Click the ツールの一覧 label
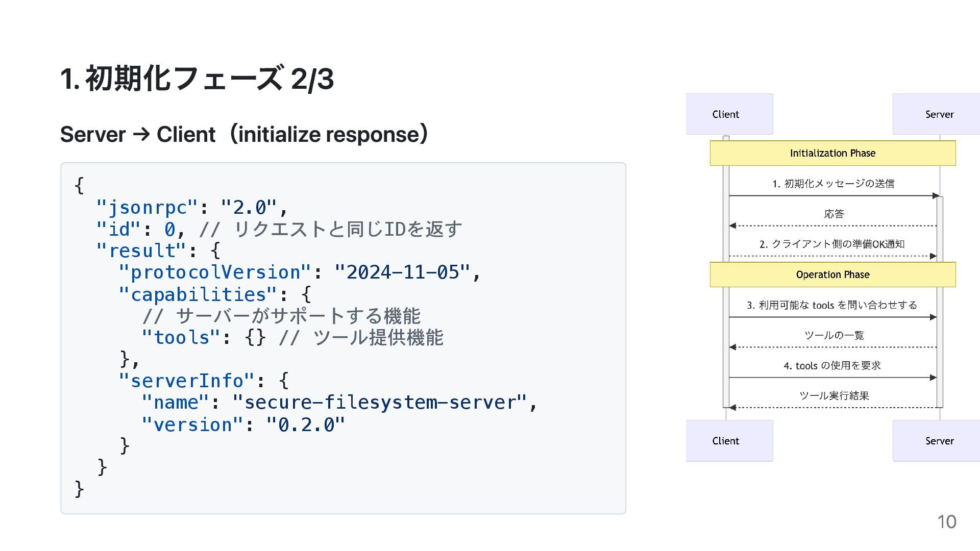Viewport: 980px width, 551px height. (x=834, y=335)
